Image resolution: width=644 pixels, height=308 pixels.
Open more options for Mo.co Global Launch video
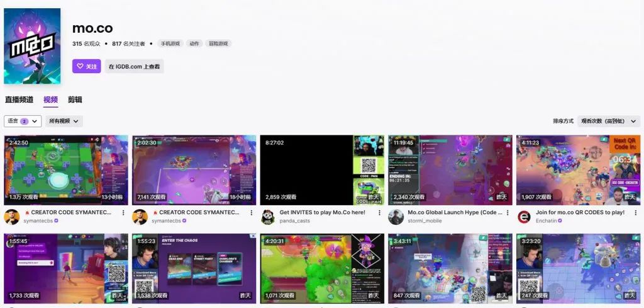click(x=508, y=213)
